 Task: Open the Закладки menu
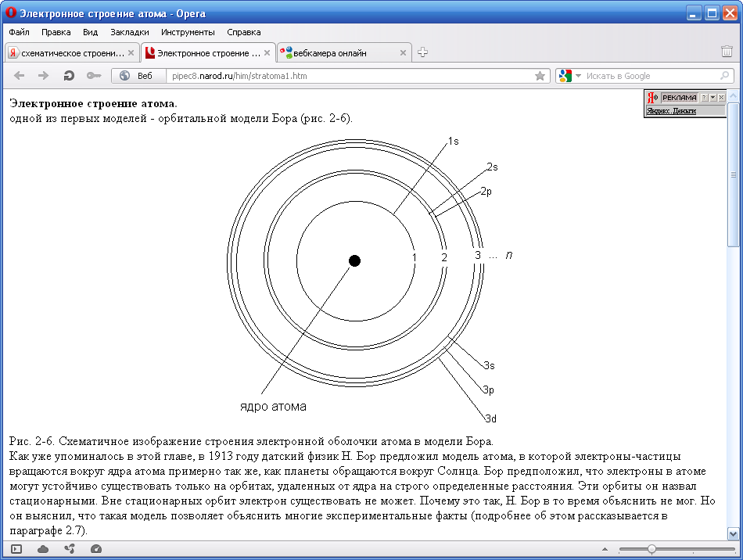(x=129, y=32)
